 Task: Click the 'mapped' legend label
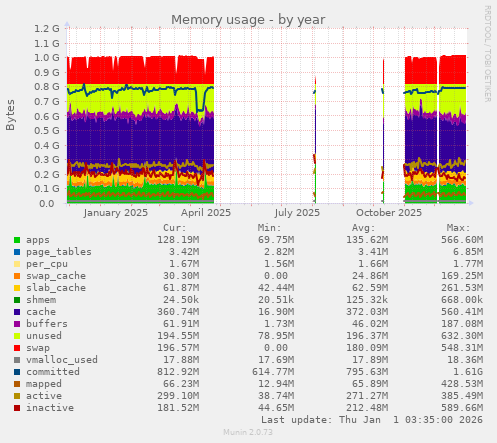click(x=44, y=384)
